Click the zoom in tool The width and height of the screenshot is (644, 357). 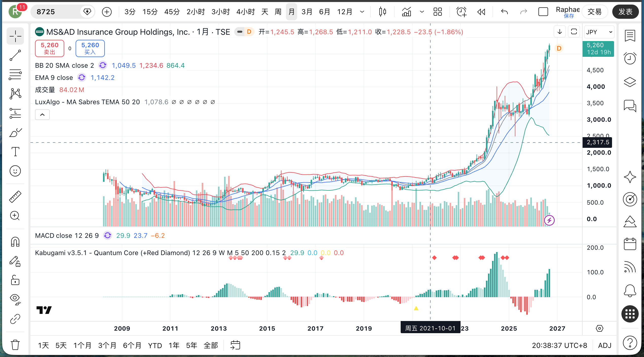point(15,216)
